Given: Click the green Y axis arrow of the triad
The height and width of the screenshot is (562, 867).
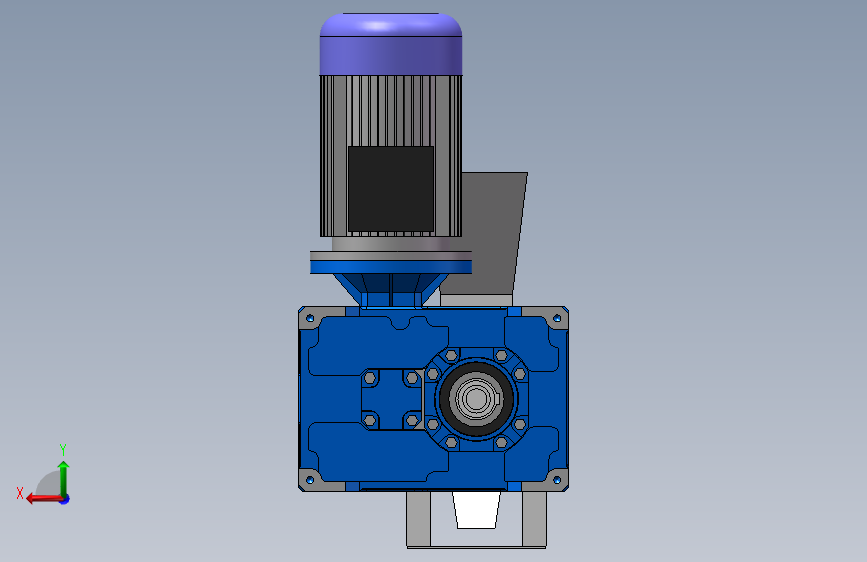Looking at the screenshot, I should pyautogui.click(x=64, y=478).
